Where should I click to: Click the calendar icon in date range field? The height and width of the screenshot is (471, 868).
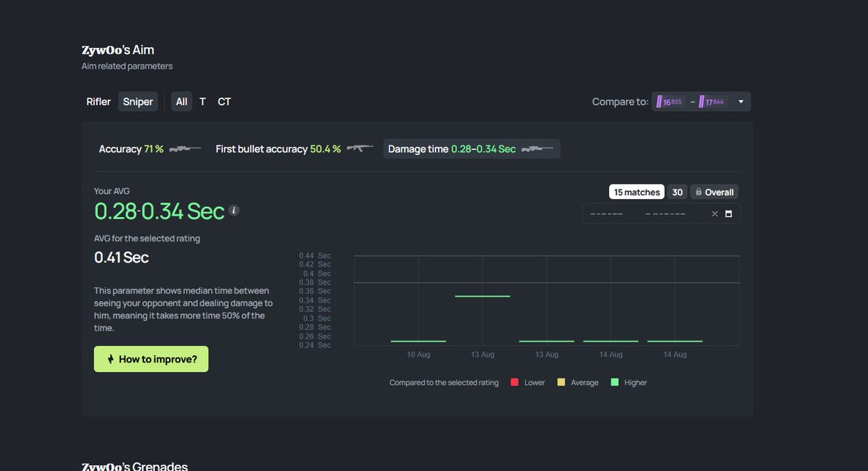point(728,214)
